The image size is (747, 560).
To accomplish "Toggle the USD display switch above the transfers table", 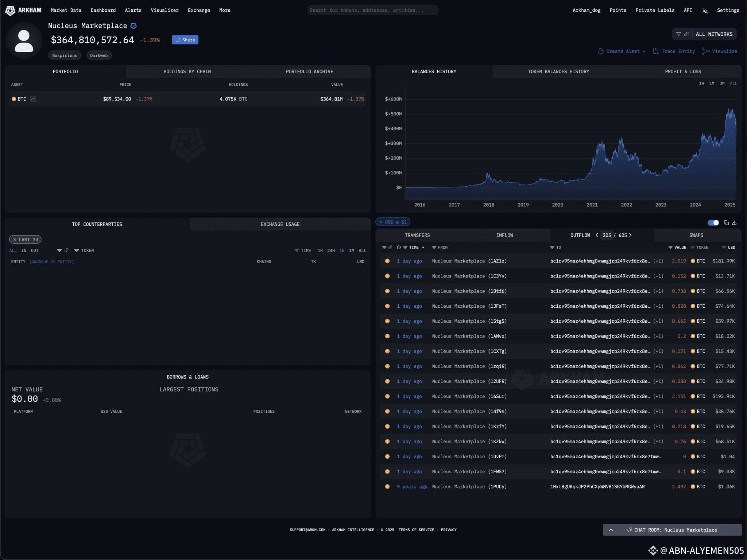I will (713, 222).
